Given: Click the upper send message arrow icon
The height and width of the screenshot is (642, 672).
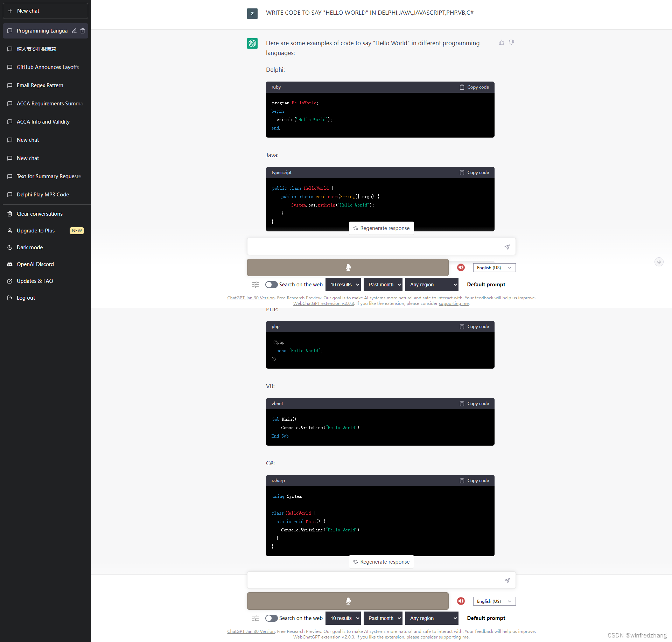Looking at the screenshot, I should (x=507, y=247).
